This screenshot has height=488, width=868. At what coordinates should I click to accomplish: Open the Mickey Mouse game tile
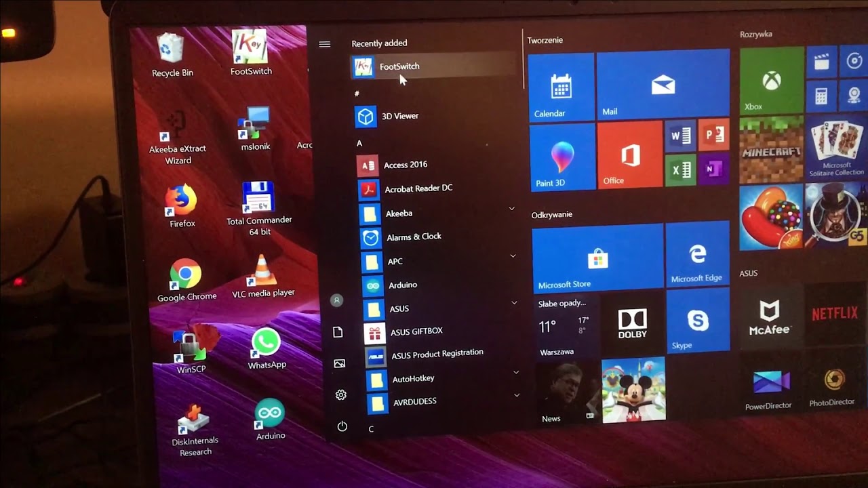coord(633,390)
